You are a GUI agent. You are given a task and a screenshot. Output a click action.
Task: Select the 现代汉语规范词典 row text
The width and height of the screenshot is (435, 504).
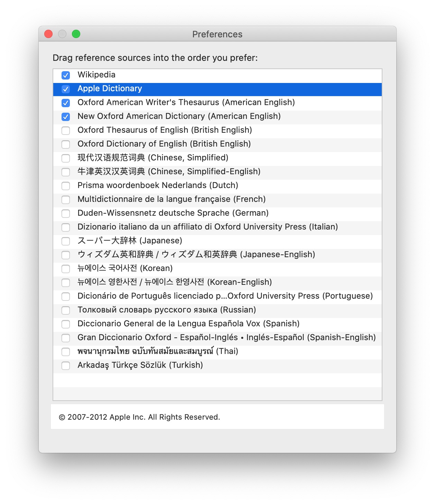[153, 158]
